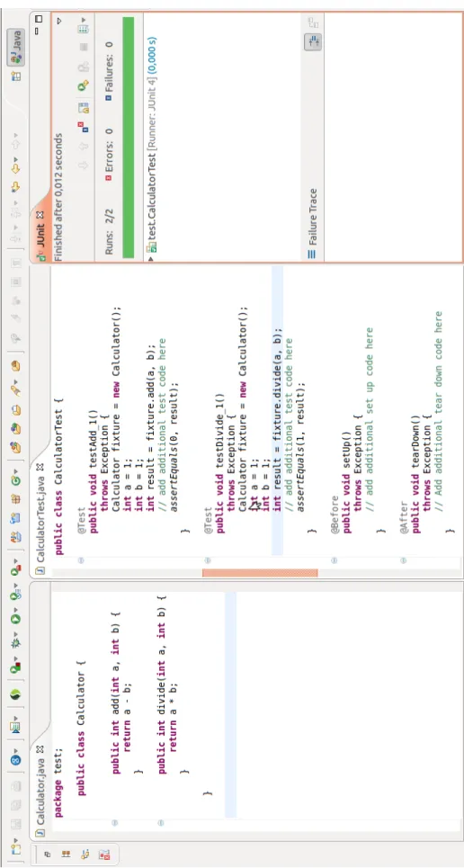The image size is (464, 868).
Task: Close the Calculator.java tab
Action: pos(40,749)
